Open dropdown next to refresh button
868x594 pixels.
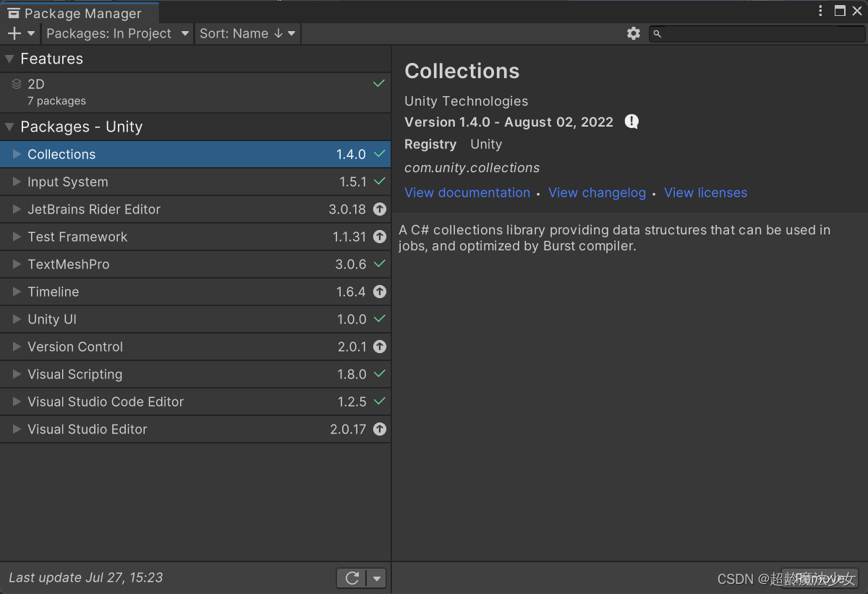click(x=376, y=578)
